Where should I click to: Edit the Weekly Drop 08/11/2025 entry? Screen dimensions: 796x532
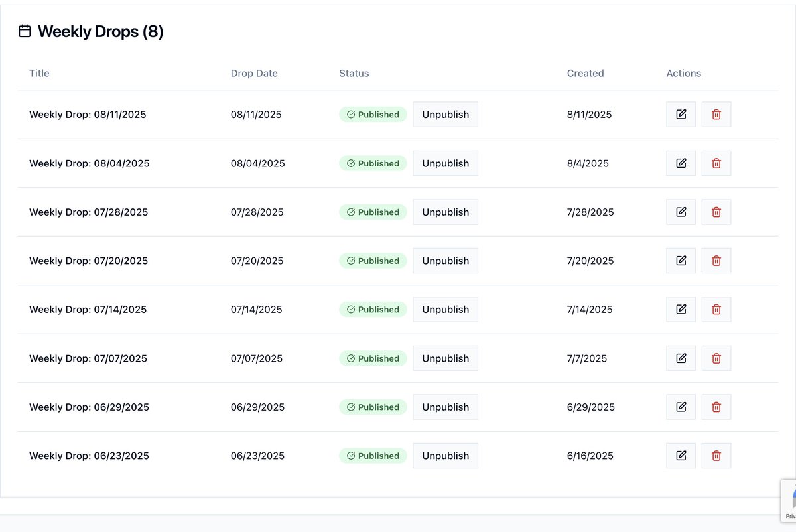(x=681, y=115)
